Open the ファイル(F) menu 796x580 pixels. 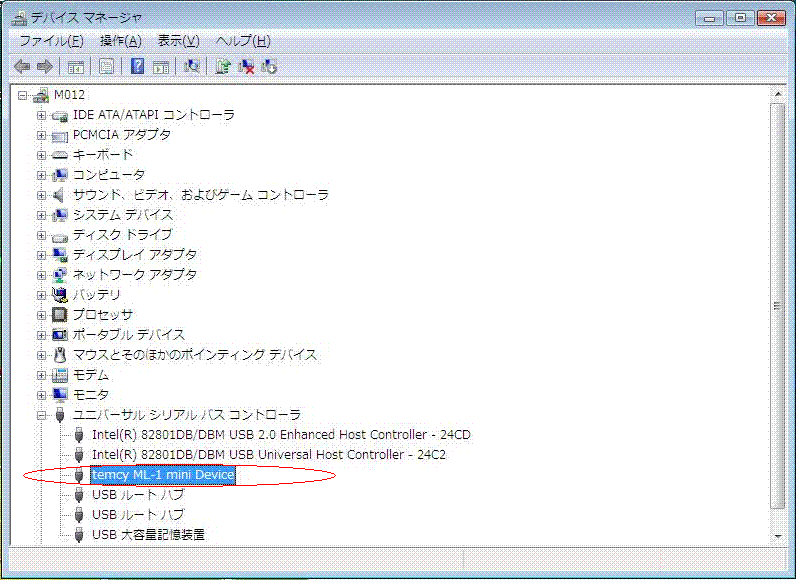coord(51,41)
